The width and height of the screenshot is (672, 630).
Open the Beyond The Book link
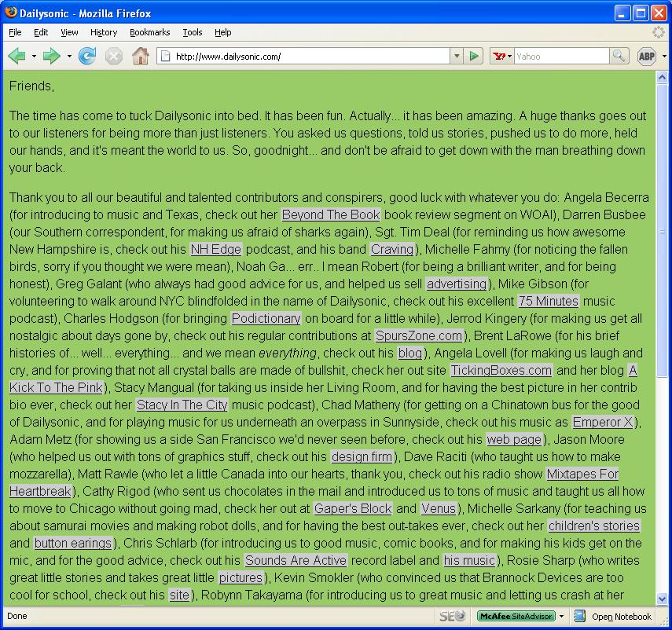pos(331,214)
